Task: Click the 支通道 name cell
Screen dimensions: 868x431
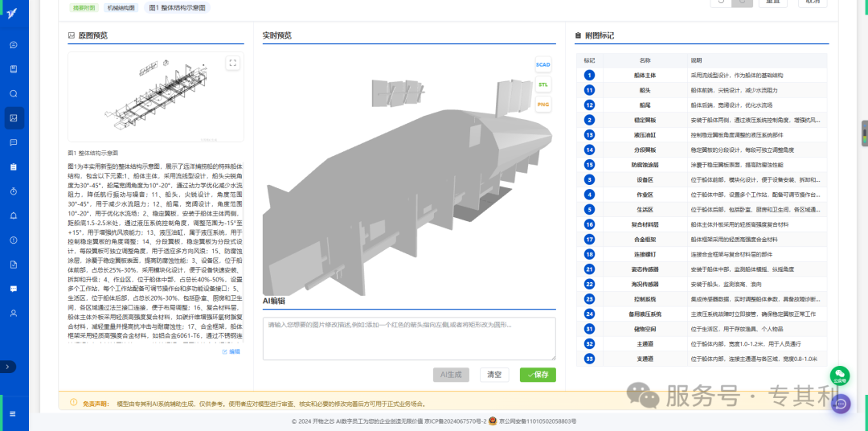Action: point(645,359)
